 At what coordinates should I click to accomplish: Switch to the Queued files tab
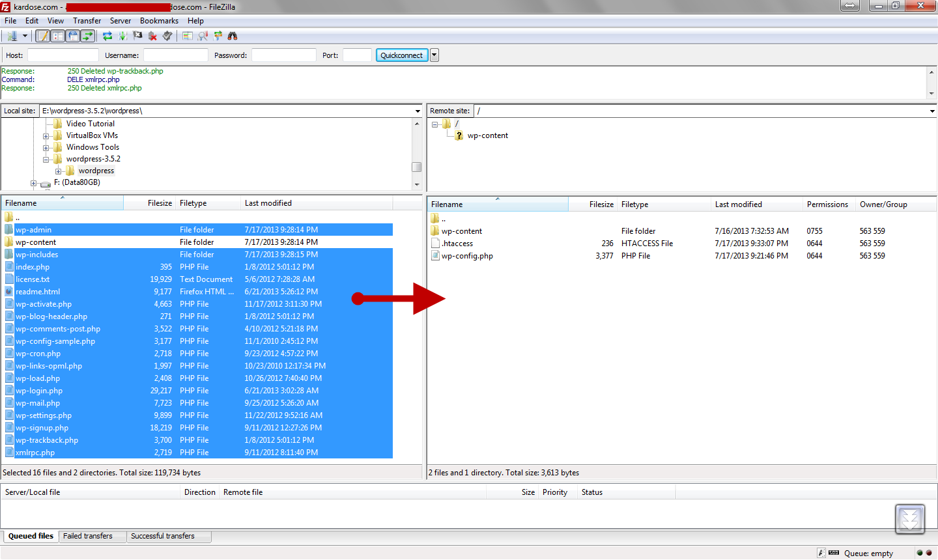tap(31, 537)
